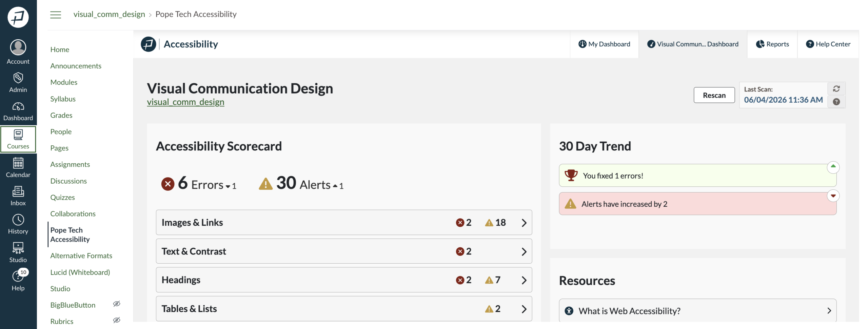Click the last scan help question icon
868x329 pixels.
836,102
